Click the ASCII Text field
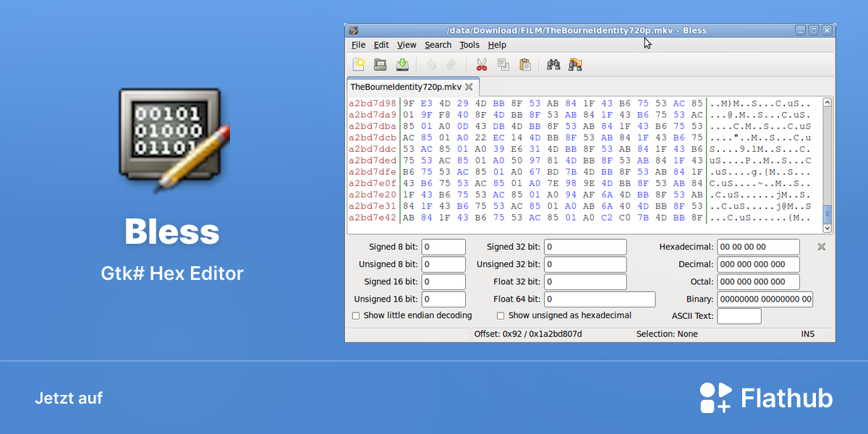868x434 pixels. tap(739, 316)
